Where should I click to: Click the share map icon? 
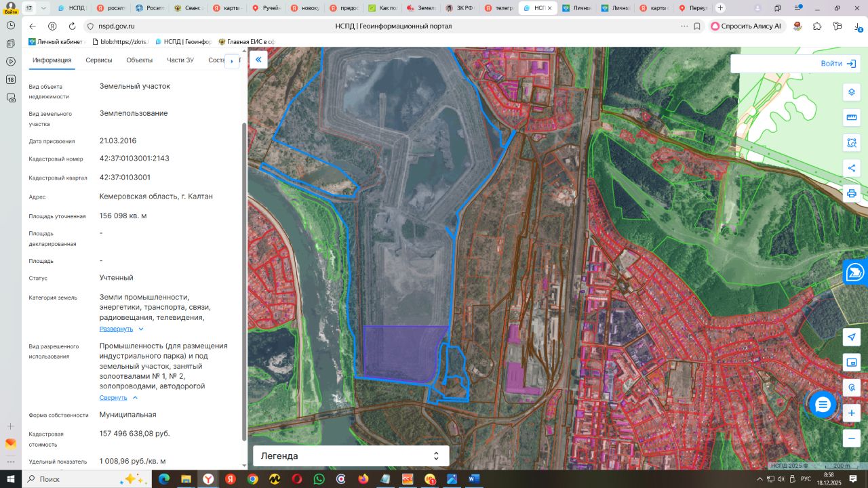coord(852,168)
